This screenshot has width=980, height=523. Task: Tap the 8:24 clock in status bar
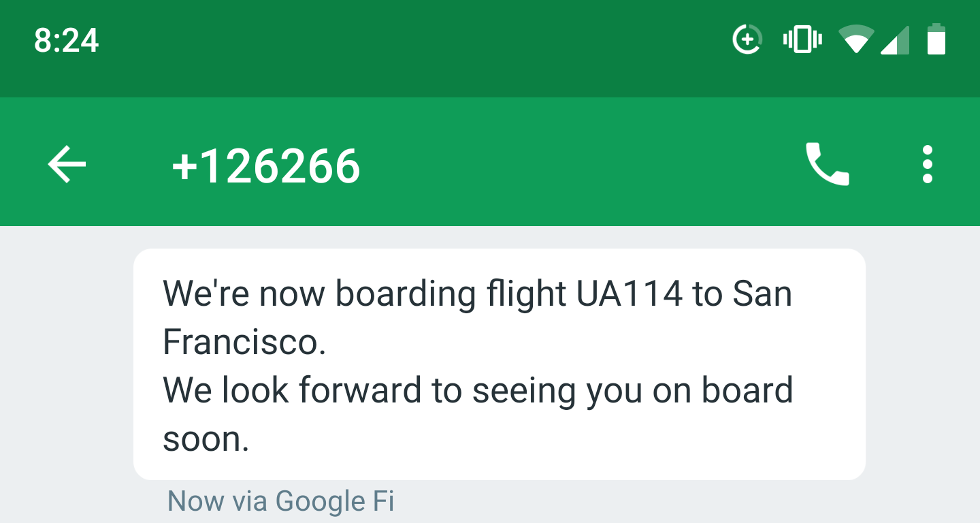pyautogui.click(x=67, y=41)
